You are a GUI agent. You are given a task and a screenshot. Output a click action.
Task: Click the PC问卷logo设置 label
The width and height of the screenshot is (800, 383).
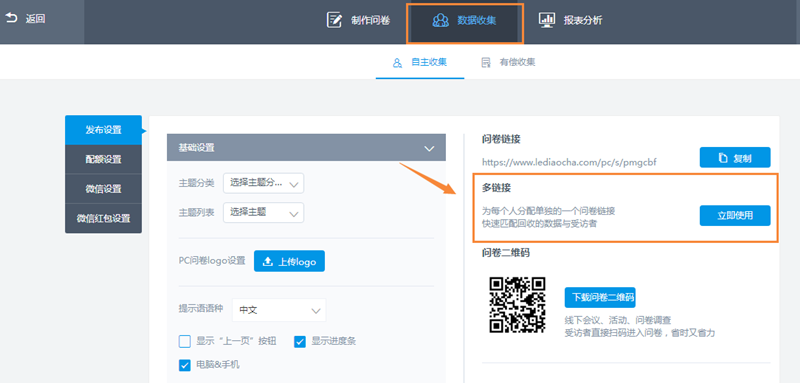tap(212, 261)
